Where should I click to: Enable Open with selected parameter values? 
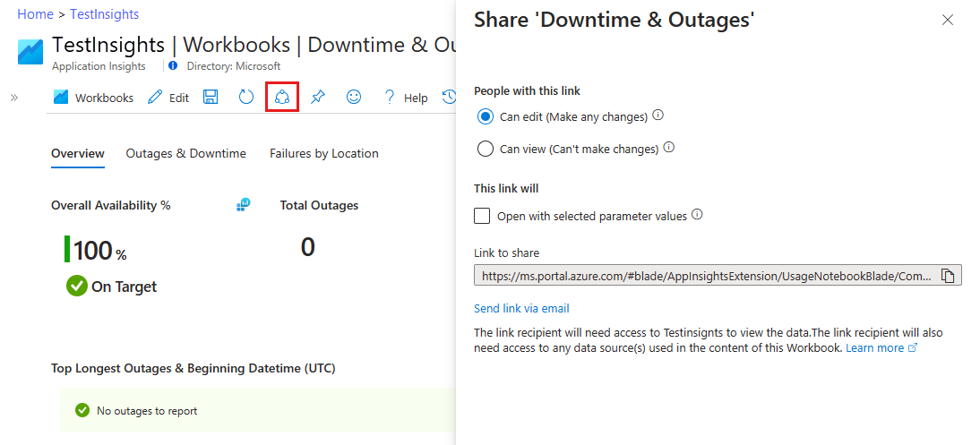483,216
